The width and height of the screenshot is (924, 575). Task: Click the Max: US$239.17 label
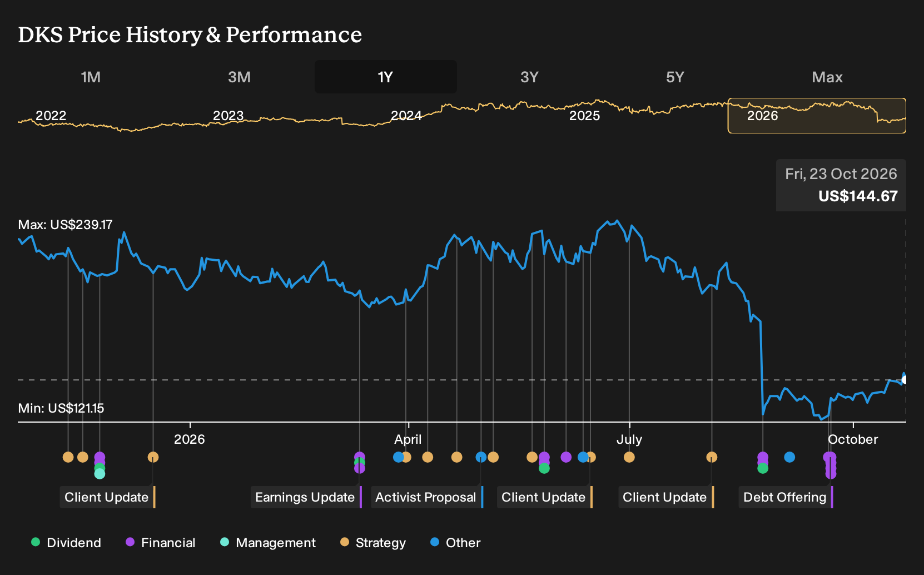pos(65,225)
